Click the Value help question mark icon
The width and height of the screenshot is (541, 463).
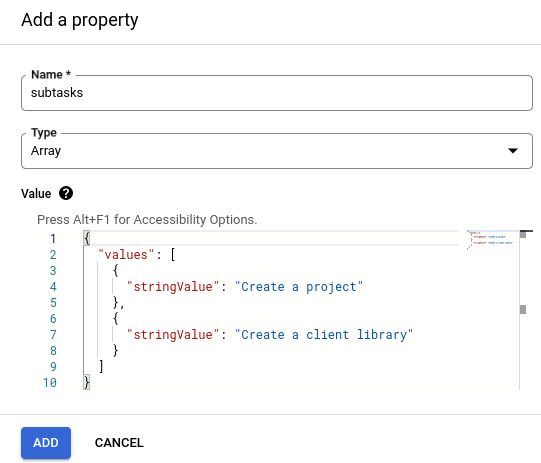click(x=66, y=193)
